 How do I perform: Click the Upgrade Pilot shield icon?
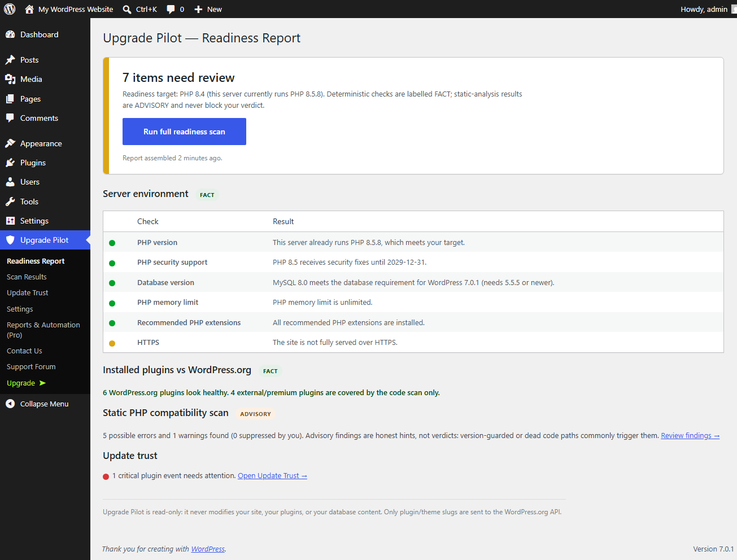[x=10, y=240]
